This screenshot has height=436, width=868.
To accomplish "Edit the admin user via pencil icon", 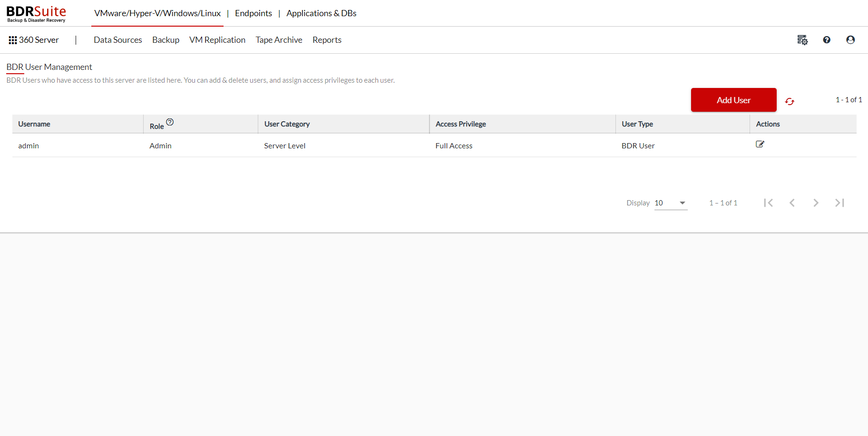I will point(760,144).
